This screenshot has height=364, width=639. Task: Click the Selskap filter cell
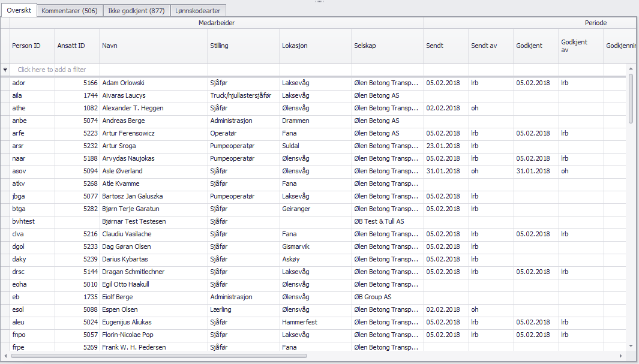tap(388, 70)
